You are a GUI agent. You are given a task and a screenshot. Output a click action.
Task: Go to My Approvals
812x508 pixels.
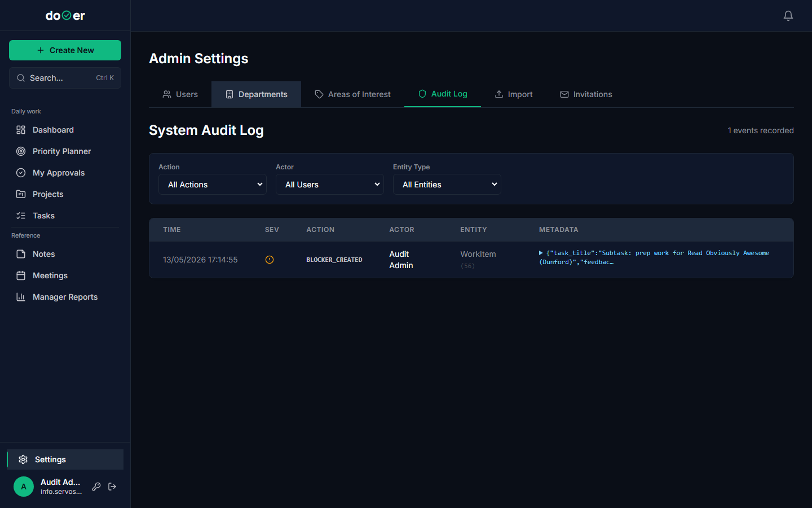click(65, 173)
